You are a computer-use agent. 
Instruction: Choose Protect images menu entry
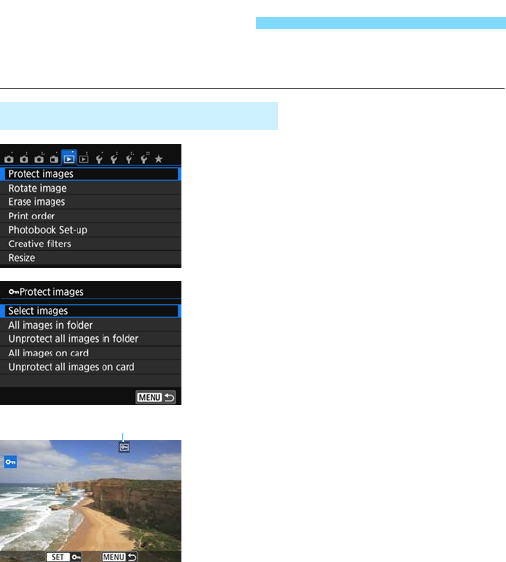coord(90,174)
